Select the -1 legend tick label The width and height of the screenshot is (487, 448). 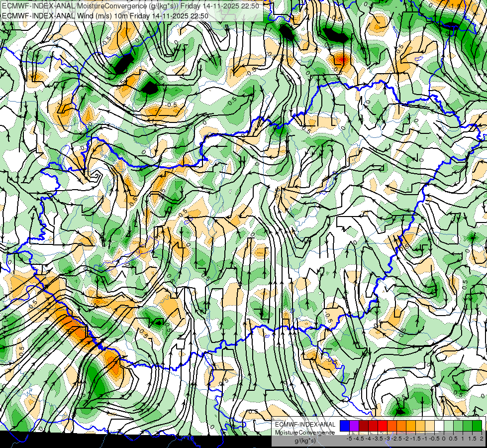pyautogui.click(x=425, y=439)
